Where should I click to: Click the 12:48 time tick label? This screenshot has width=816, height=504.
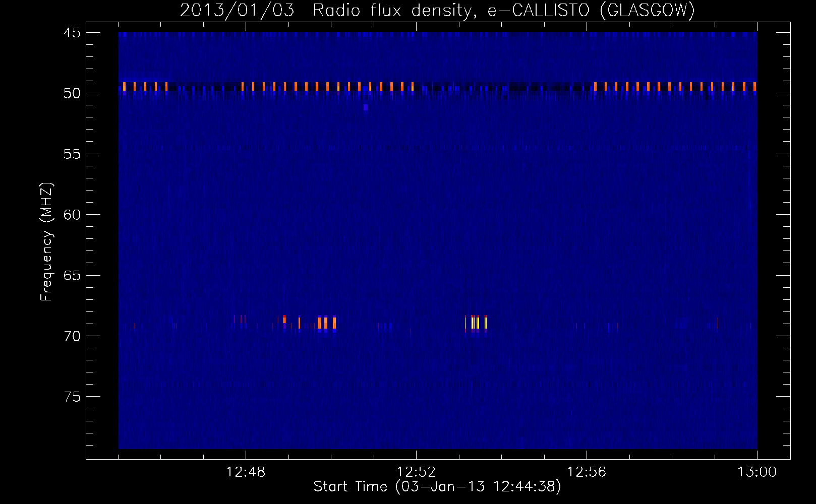coord(246,472)
